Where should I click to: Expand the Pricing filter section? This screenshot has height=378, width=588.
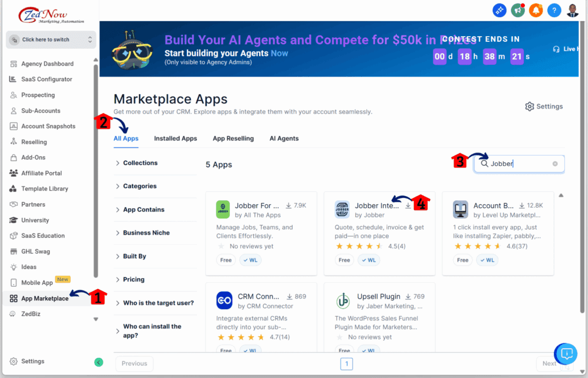click(x=134, y=279)
